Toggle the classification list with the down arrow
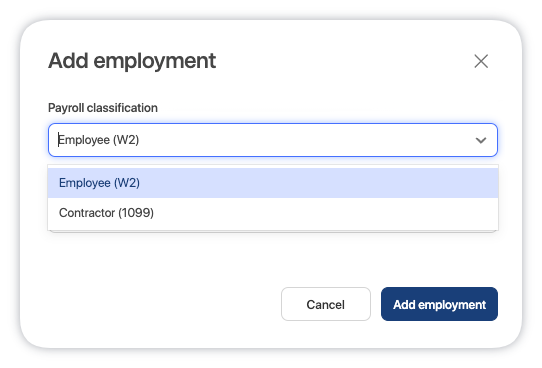The height and width of the screenshot is (368, 542). [x=481, y=140]
